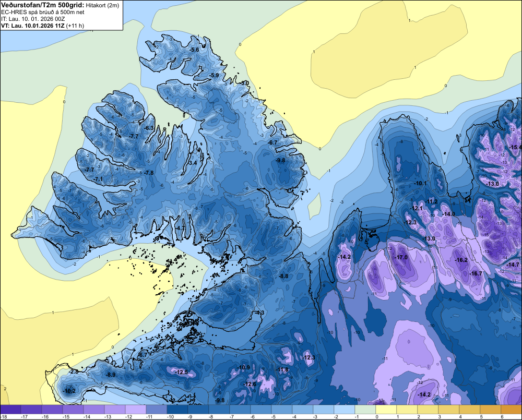The image size is (522, 420).
Task: Select the -11.8 temperature value
Action: [x=282, y=369]
